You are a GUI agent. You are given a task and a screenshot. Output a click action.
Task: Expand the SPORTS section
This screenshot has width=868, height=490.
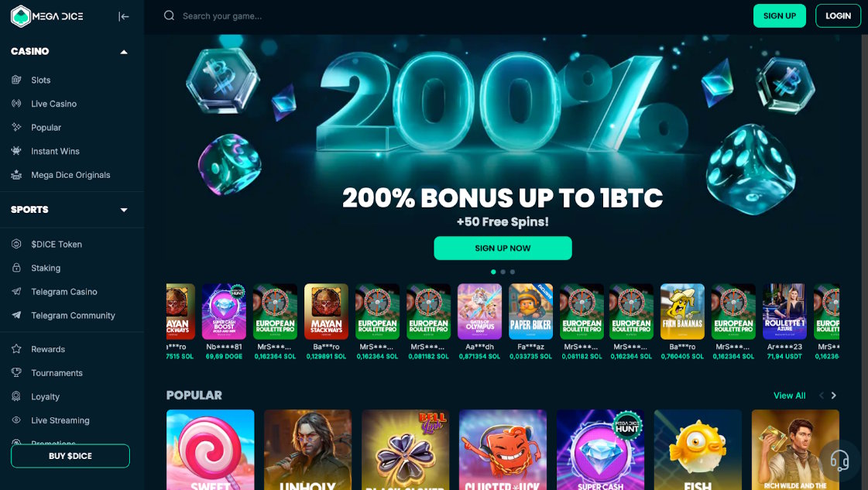(124, 210)
